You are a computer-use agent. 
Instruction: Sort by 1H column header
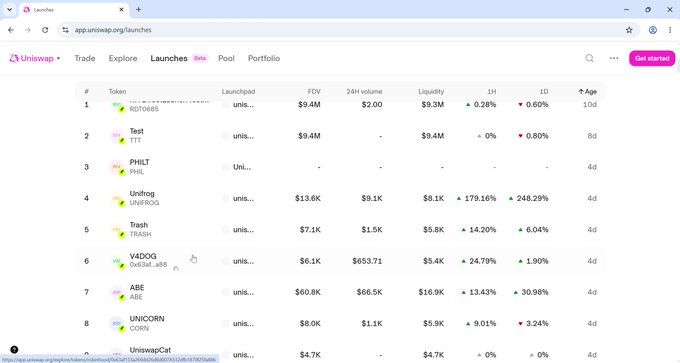(491, 92)
